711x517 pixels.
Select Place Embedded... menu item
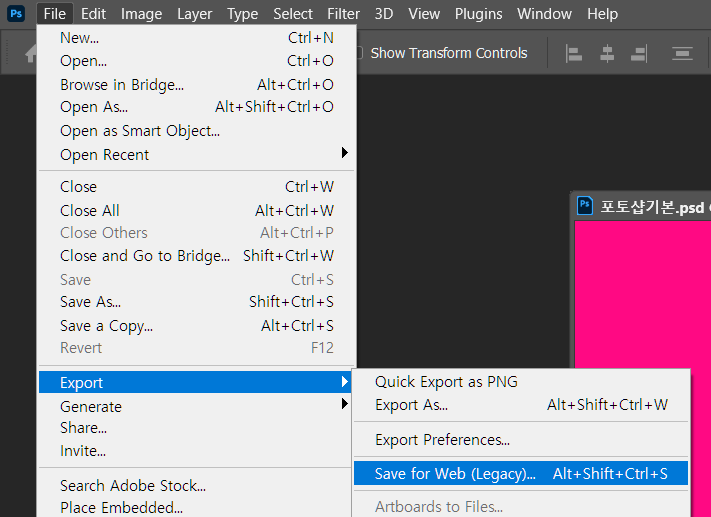196,507
